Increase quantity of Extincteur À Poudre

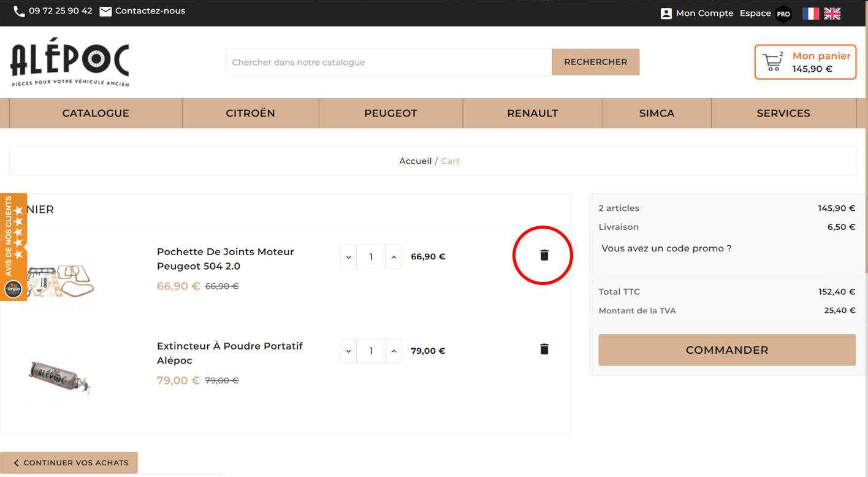pyautogui.click(x=394, y=351)
